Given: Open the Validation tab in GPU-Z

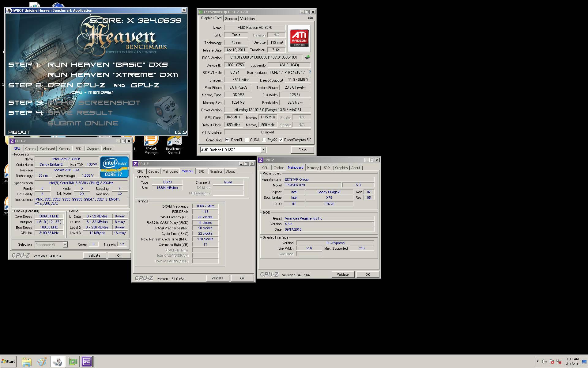Looking at the screenshot, I should tap(247, 19).
